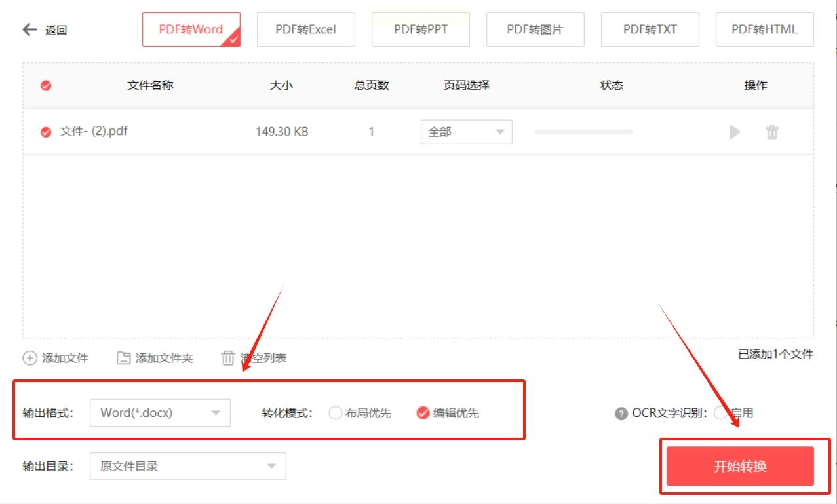Click the 文件名称 column header
The image size is (837, 504).
(x=150, y=85)
